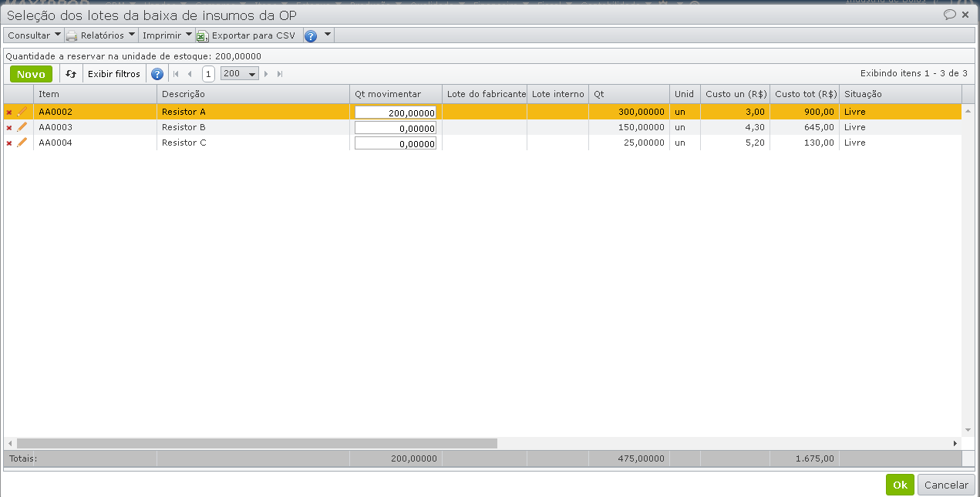
Task: Click the 150,00000 quantity cell
Action: 629,127
